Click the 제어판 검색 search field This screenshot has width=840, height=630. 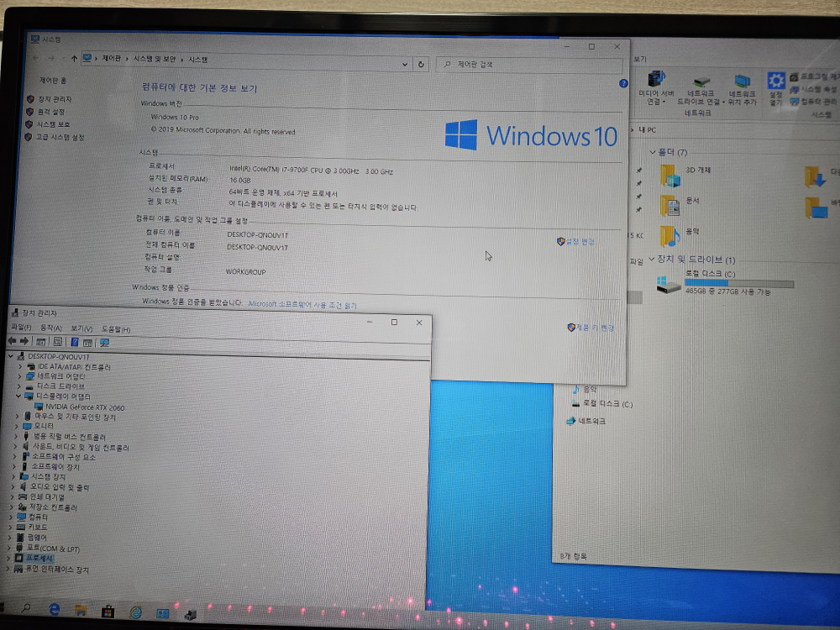529,66
